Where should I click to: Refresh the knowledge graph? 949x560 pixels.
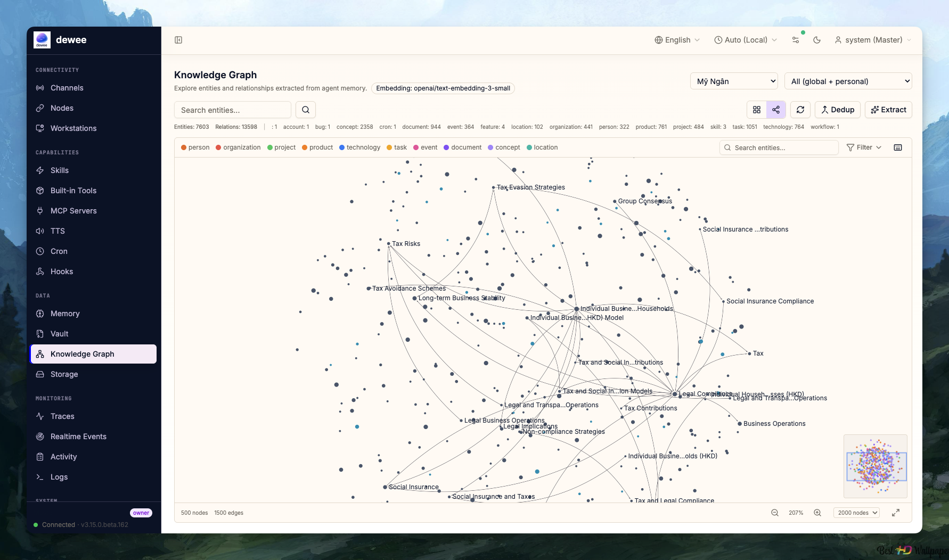[x=800, y=110]
